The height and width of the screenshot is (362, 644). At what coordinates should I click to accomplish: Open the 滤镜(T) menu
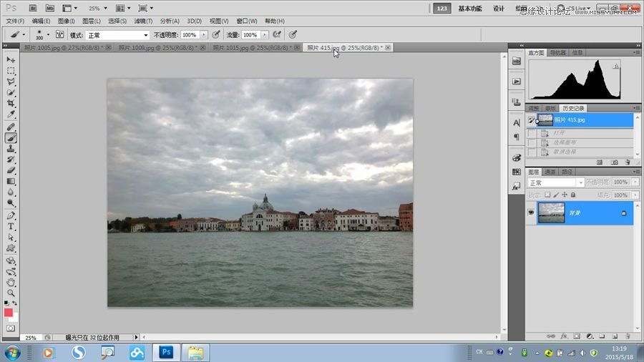coord(143,21)
